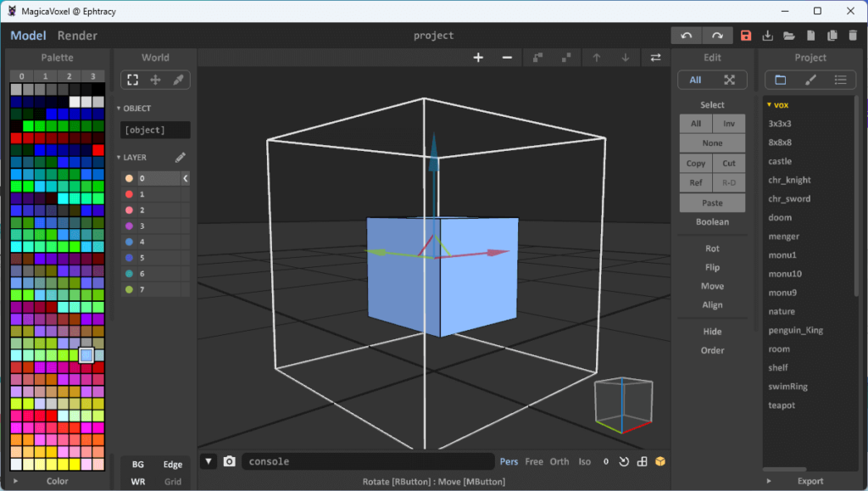This screenshot has height=491, width=868.
Task: Toggle visibility dot of layer 4
Action: [129, 242]
